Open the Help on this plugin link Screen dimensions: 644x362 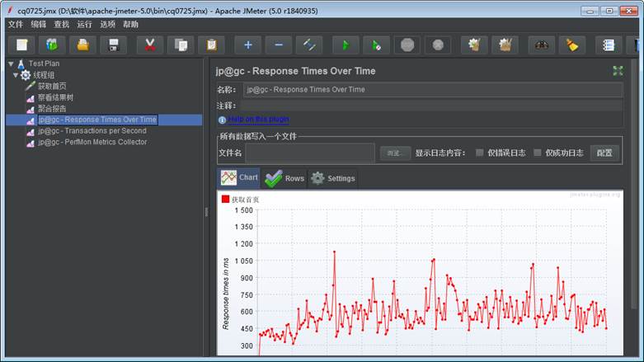tap(258, 120)
